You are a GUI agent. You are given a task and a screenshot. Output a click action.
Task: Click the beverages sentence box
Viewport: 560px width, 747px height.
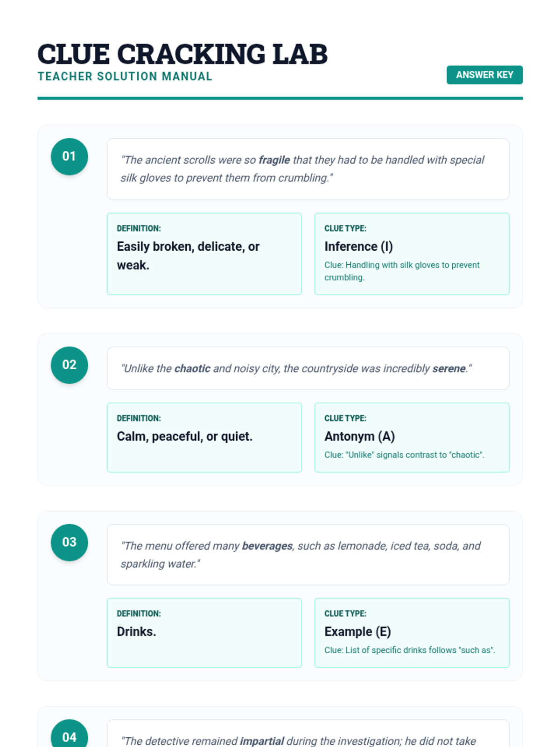point(308,555)
